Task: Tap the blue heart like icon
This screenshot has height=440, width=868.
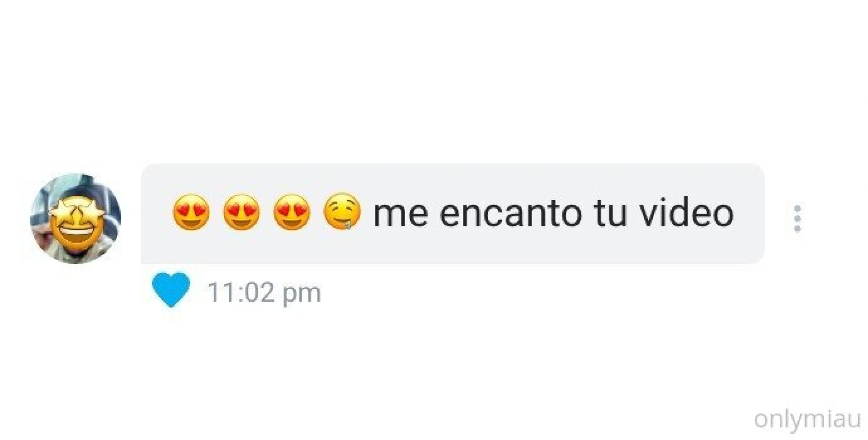Action: click(171, 290)
